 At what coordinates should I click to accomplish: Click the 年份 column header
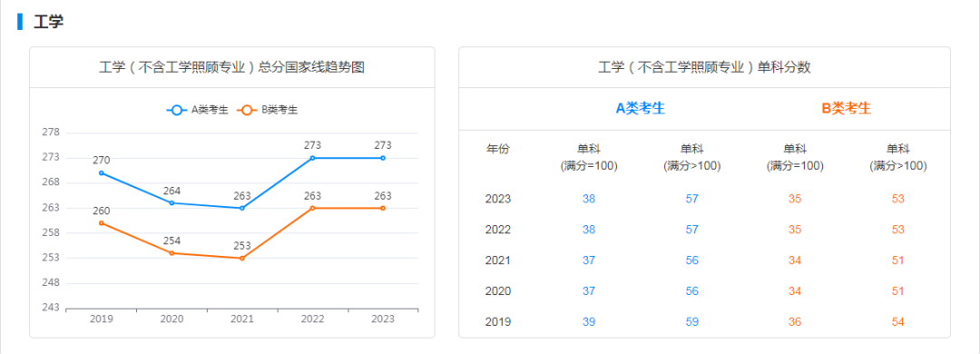[498, 149]
